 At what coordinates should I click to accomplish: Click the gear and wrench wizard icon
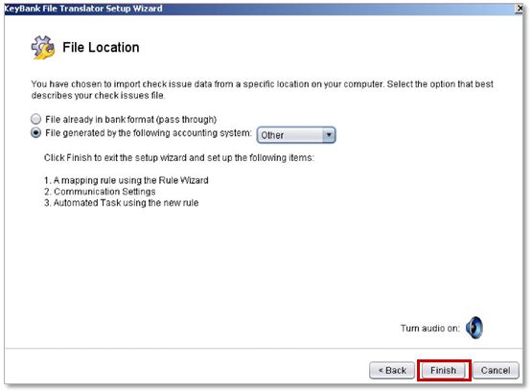(x=43, y=48)
